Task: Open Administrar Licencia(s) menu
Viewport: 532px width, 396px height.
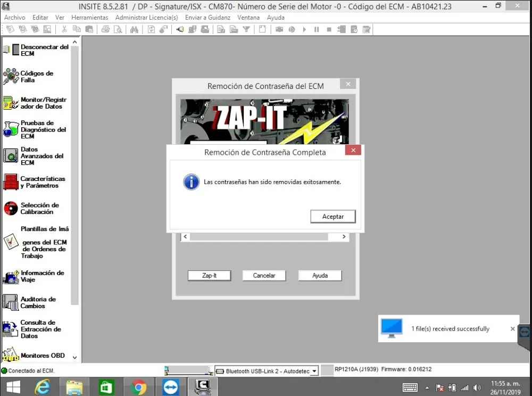Action: (x=147, y=18)
